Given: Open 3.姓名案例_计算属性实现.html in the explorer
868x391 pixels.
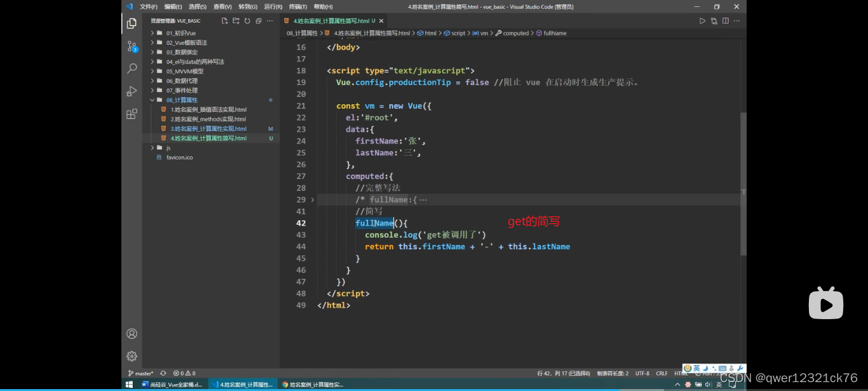Looking at the screenshot, I should click(208, 128).
